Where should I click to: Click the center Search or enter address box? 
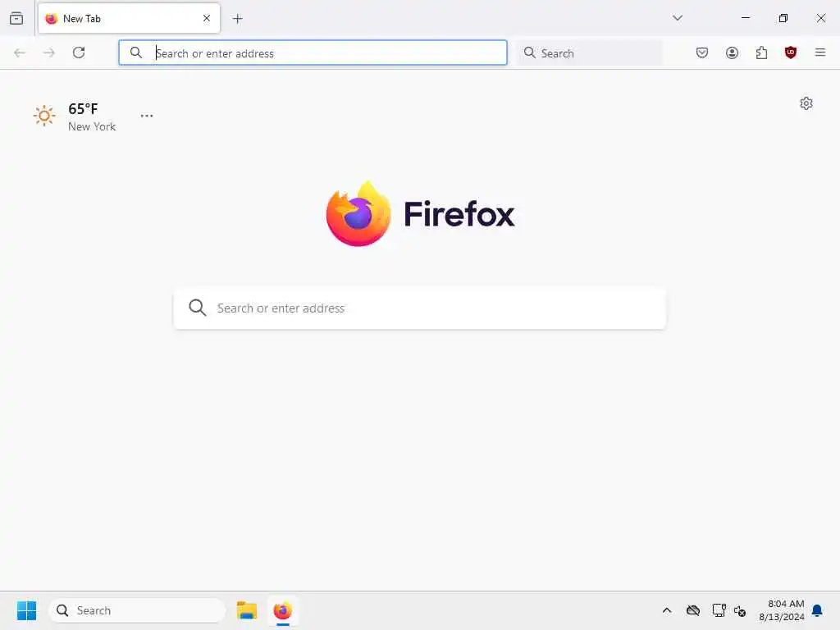[x=420, y=308]
